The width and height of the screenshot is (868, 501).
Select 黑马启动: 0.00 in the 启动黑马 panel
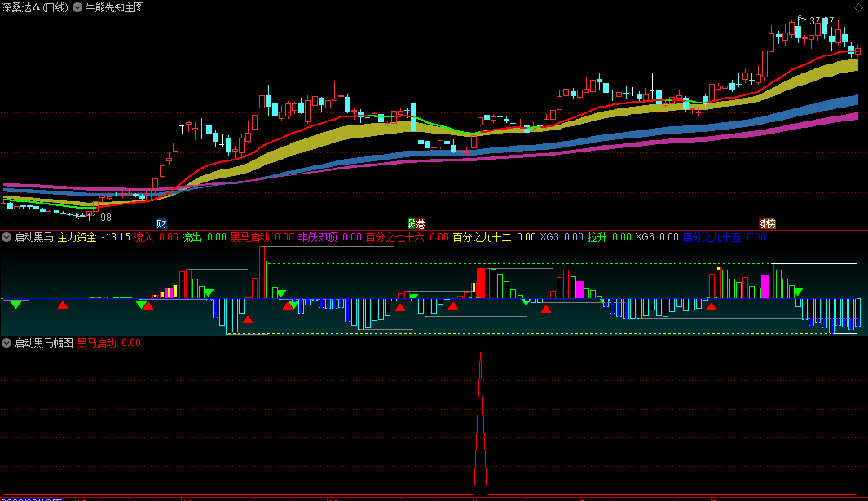point(262,237)
